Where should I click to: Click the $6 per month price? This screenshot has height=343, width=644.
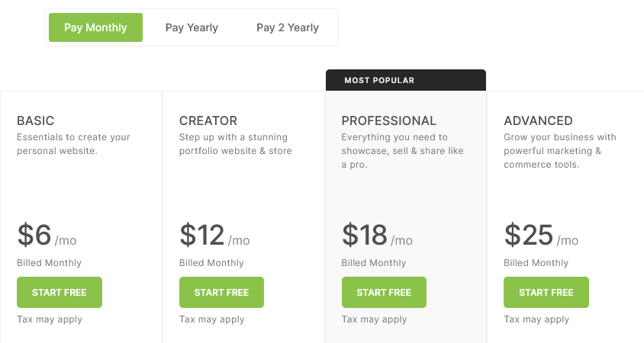(47, 236)
